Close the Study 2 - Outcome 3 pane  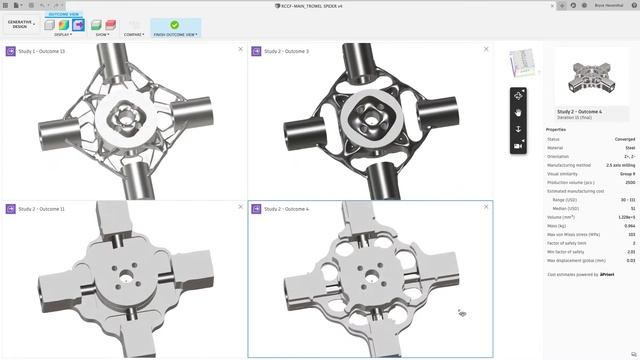[486, 49]
